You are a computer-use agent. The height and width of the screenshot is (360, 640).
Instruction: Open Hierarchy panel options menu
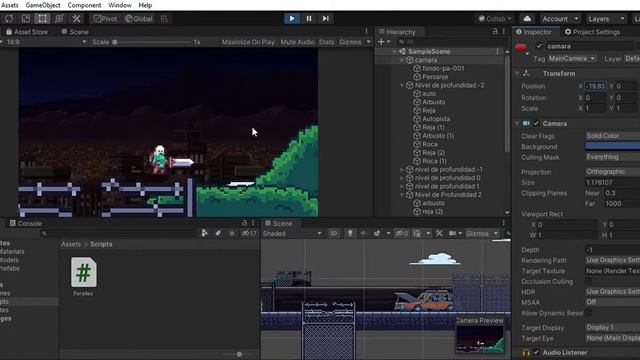pyautogui.click(x=504, y=31)
